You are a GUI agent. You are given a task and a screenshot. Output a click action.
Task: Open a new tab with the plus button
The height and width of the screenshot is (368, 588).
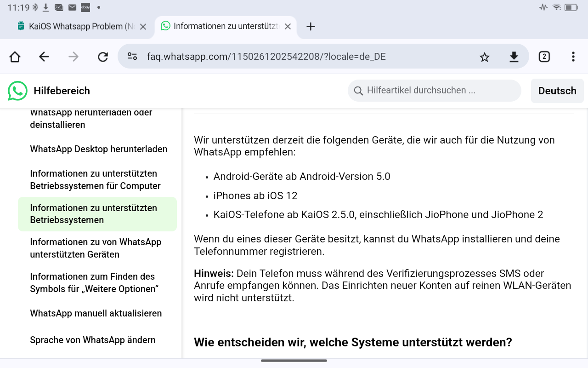pyautogui.click(x=311, y=27)
